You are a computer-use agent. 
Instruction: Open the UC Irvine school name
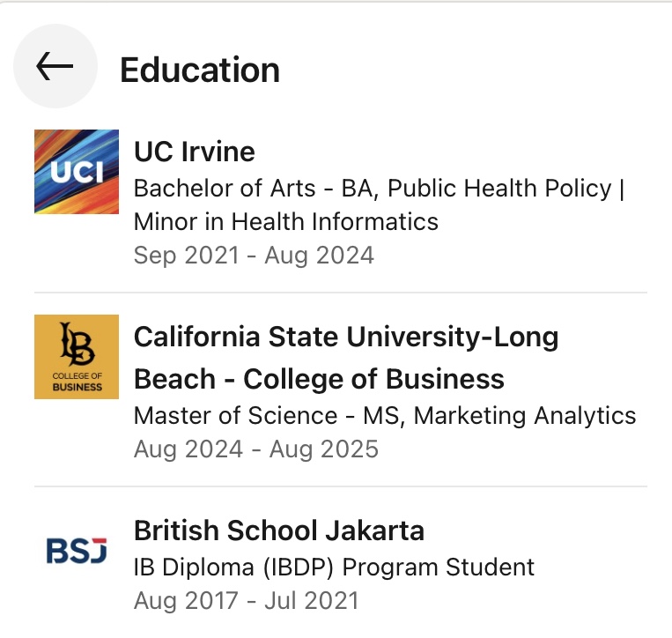point(195,152)
